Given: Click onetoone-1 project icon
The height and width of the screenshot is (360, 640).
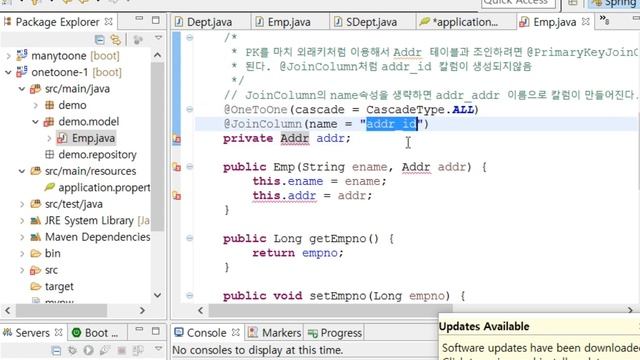Looking at the screenshot, I should click(22, 72).
